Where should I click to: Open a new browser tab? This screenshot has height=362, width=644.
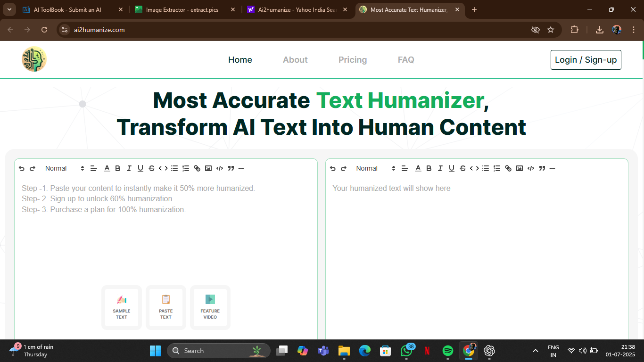pyautogui.click(x=474, y=9)
